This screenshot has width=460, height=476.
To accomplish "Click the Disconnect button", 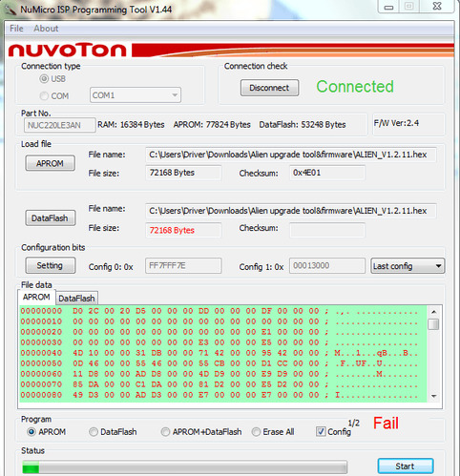I will [269, 88].
